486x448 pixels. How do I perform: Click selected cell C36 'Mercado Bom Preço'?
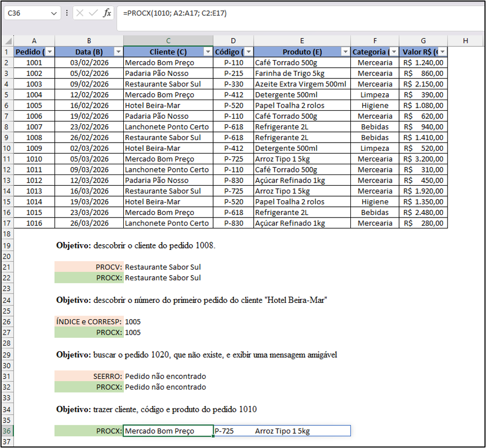[x=169, y=431]
